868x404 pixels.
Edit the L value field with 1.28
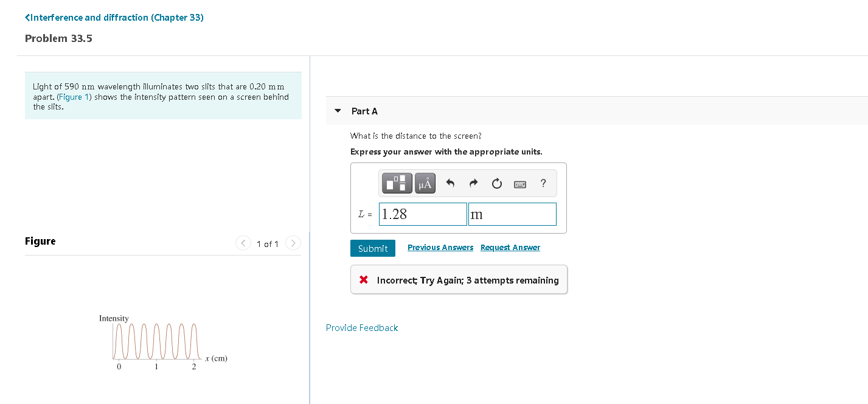coord(423,214)
